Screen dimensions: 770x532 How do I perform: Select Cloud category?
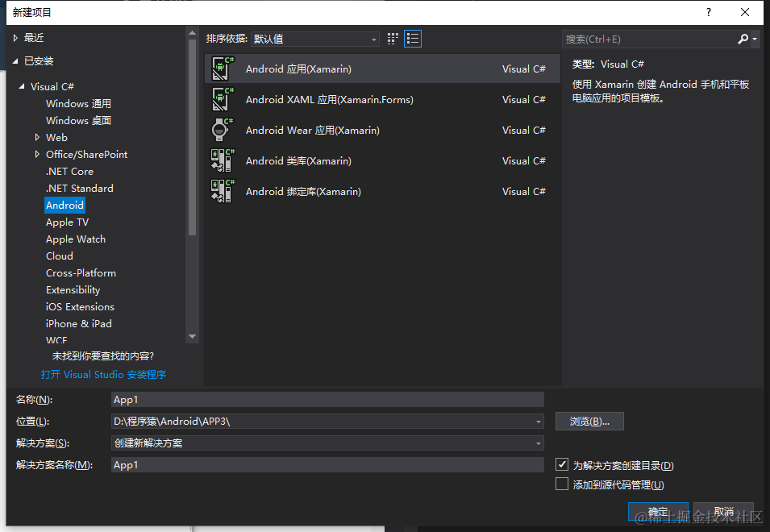coord(60,256)
